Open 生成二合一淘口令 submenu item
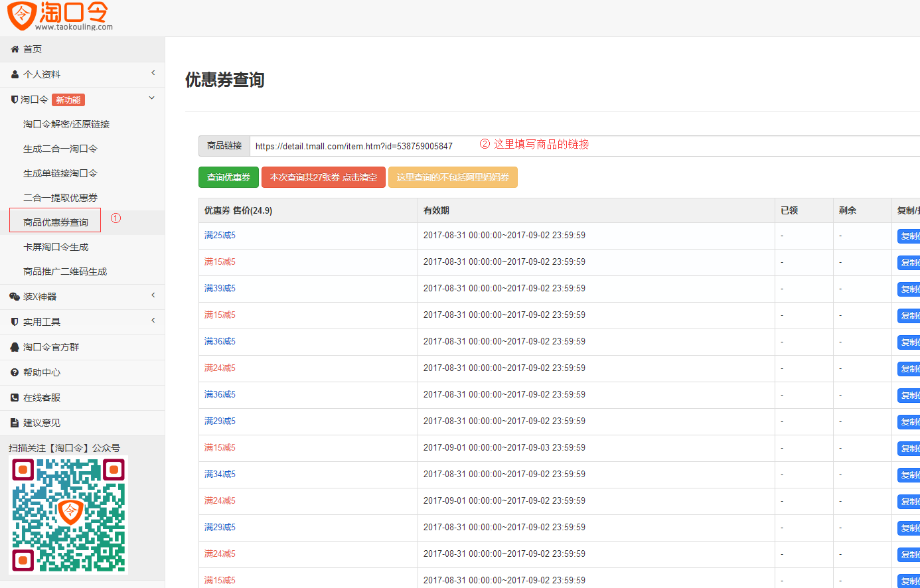The width and height of the screenshot is (920, 588). (x=60, y=149)
